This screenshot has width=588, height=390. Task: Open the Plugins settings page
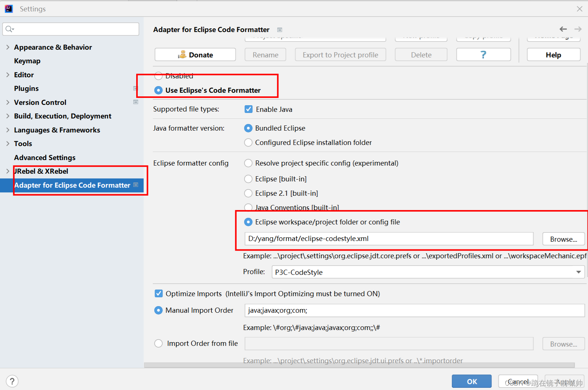tap(26, 88)
